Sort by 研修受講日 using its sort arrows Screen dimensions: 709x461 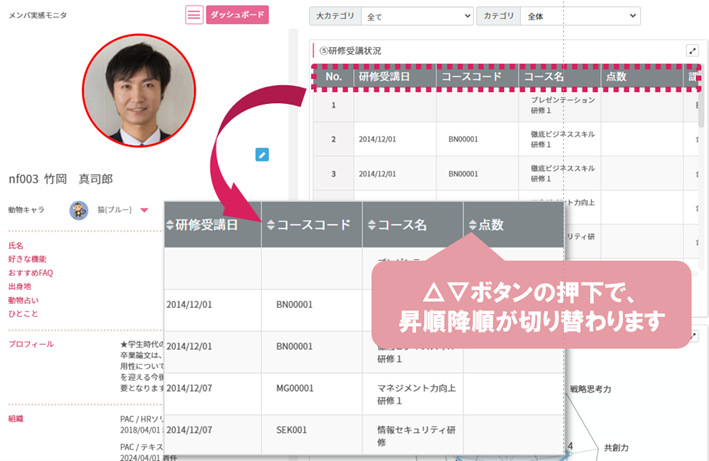click(x=169, y=226)
